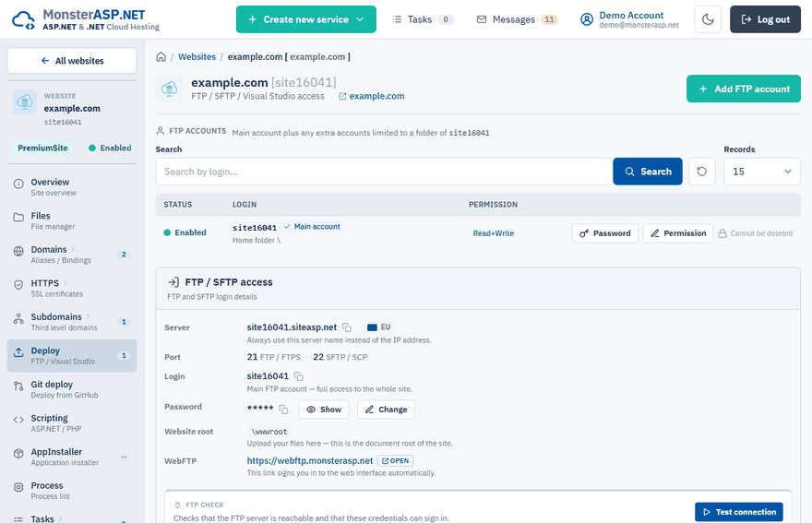This screenshot has width=812, height=523.
Task: Copy the login site16041
Action: tap(299, 376)
